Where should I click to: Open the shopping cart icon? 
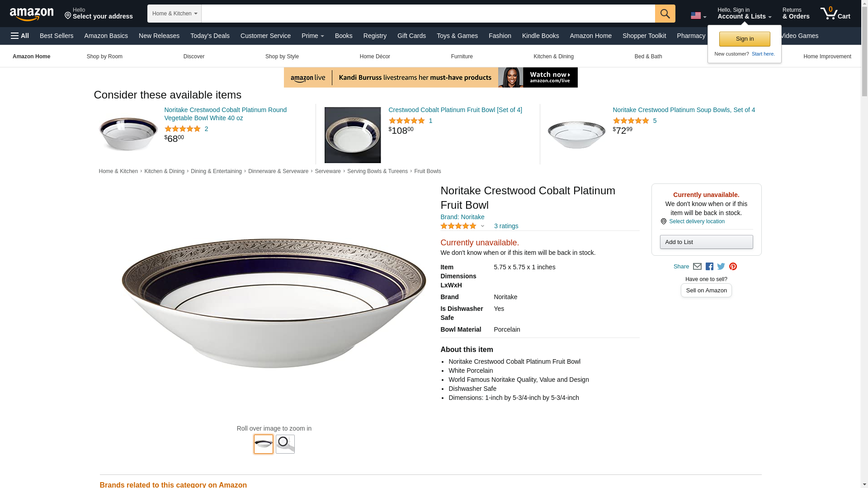click(835, 14)
